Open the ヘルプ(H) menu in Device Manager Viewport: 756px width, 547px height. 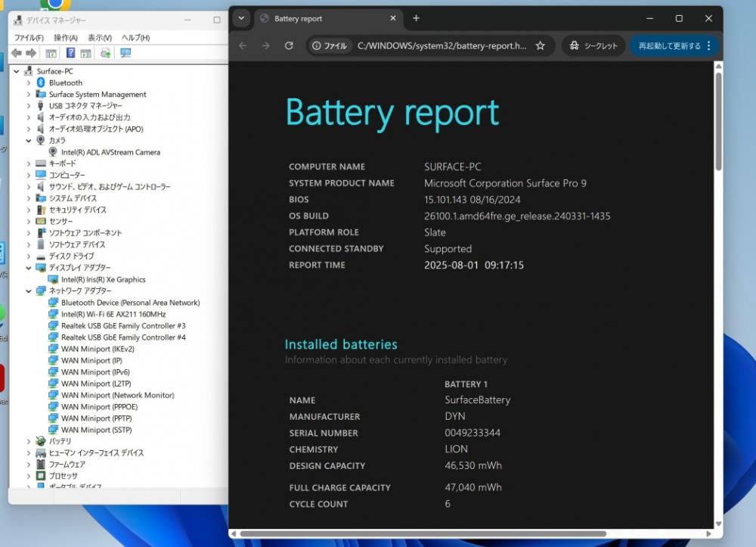135,38
